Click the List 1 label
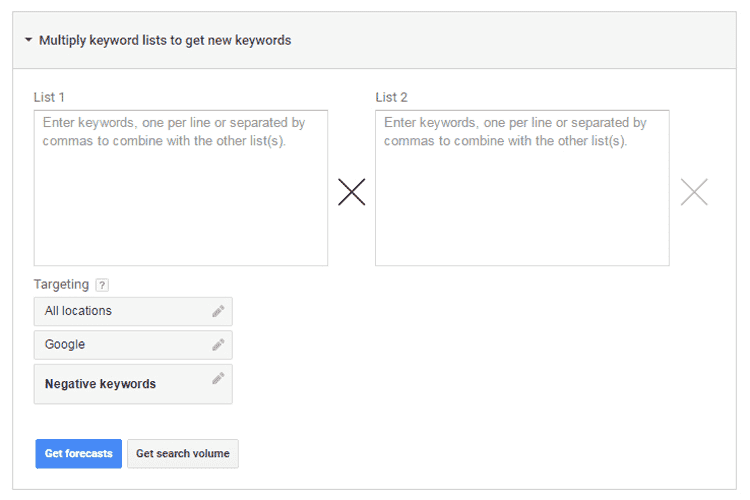 coord(49,97)
